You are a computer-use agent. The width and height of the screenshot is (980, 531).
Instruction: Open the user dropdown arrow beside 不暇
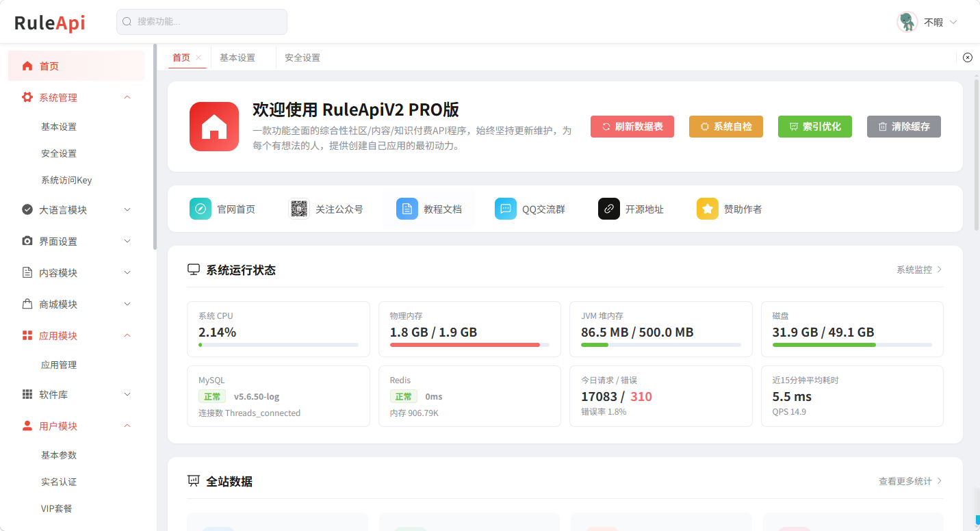(953, 22)
